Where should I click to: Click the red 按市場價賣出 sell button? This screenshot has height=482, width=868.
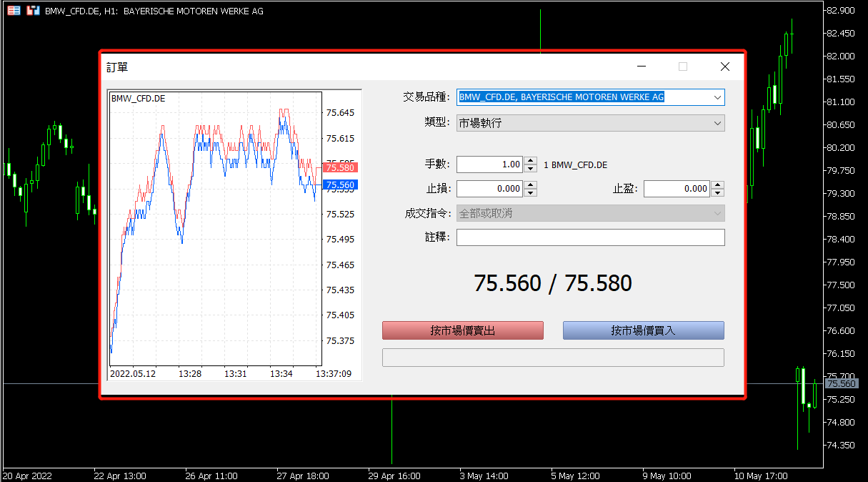(463, 330)
